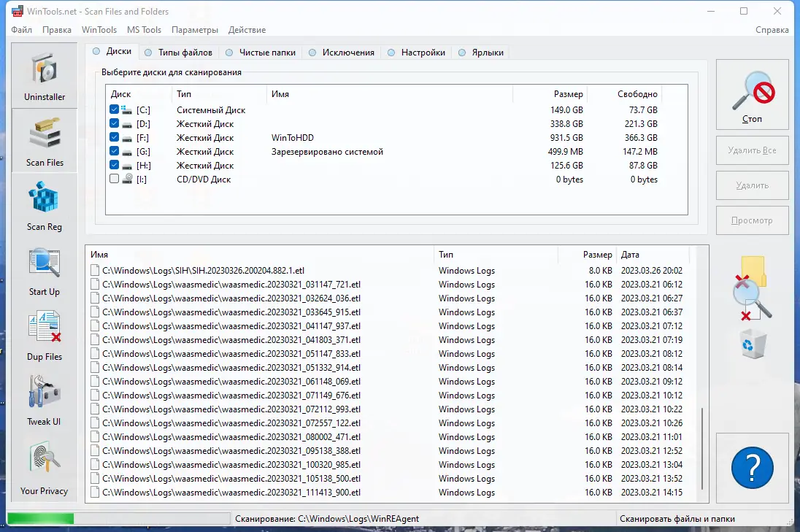Uncheck the F: WinToHDD disk checkbox
This screenshot has height=532, width=800.
pyautogui.click(x=115, y=137)
